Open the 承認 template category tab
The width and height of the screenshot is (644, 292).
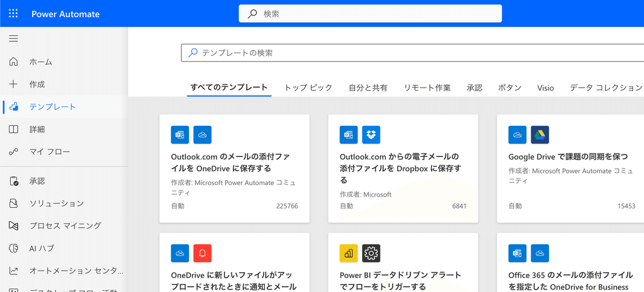click(x=474, y=87)
